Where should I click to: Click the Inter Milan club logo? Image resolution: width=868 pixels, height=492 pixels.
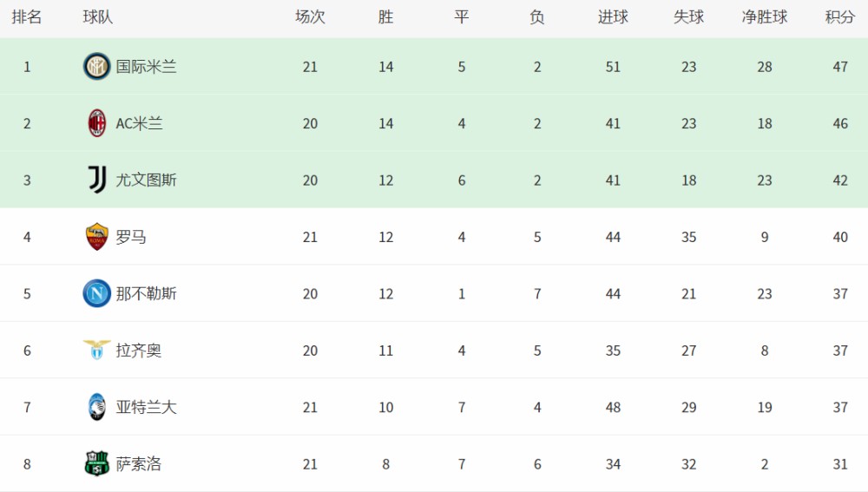(96, 67)
